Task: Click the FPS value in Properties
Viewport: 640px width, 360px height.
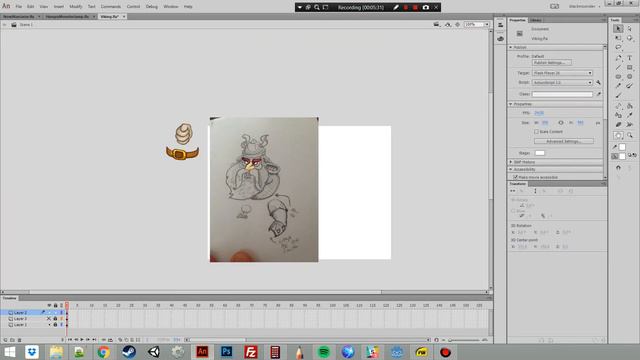Action: click(x=539, y=113)
